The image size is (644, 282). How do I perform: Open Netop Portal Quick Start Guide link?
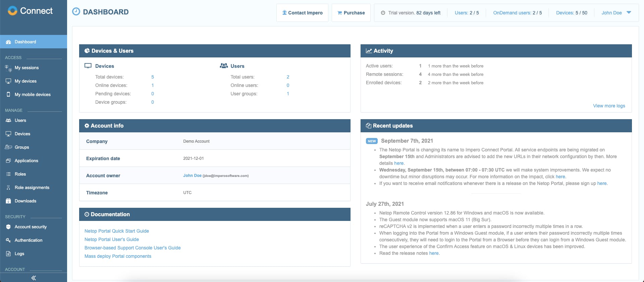click(x=117, y=231)
